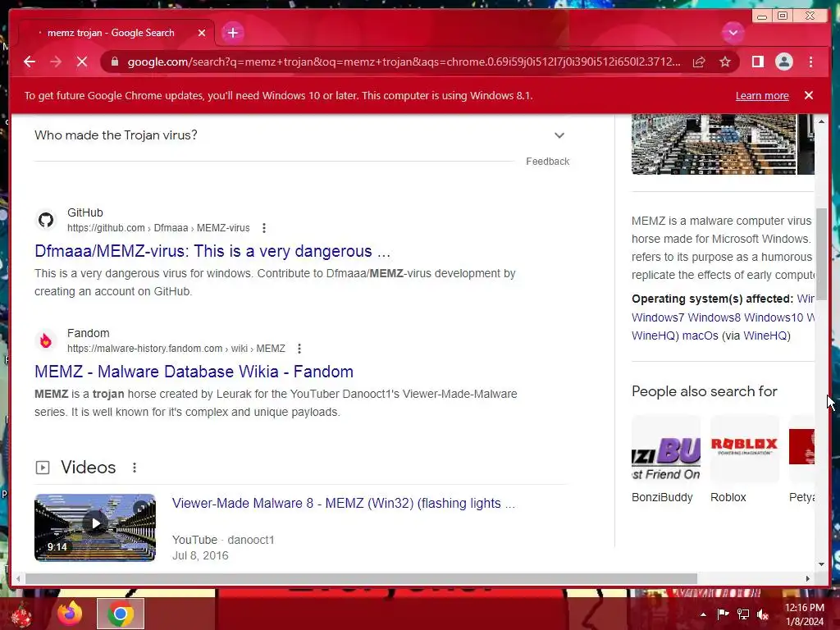
Task: Click the muted volume tray icon
Action: tap(764, 614)
